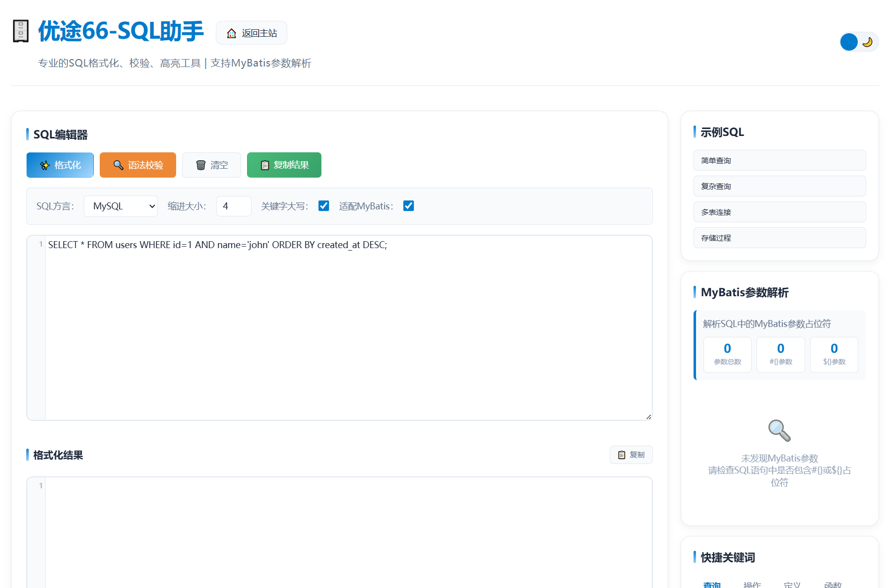Click the 参数总数 counter card

(x=727, y=354)
